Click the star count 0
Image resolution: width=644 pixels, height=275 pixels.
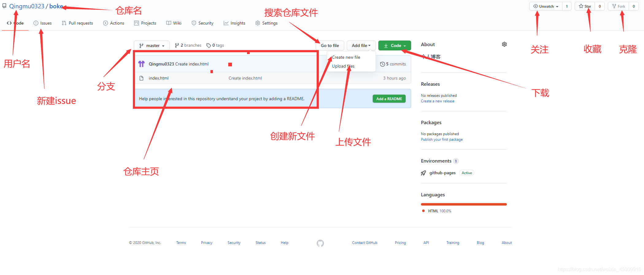click(x=600, y=6)
